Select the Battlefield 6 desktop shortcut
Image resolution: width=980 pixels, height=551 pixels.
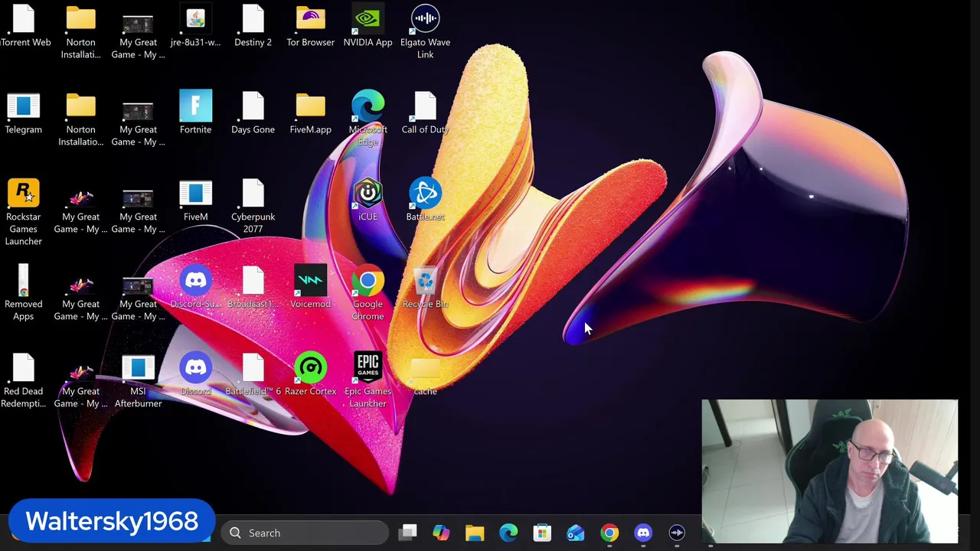coord(253,375)
